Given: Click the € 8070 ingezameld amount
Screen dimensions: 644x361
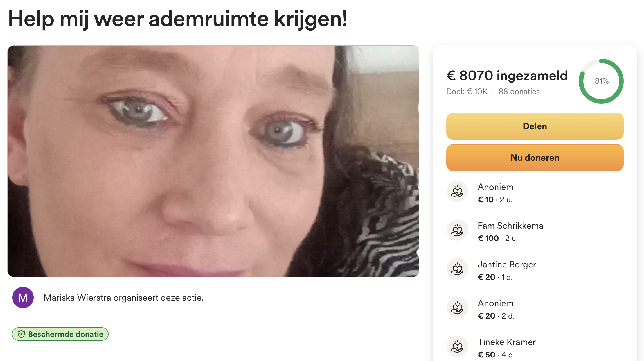Looking at the screenshot, I should (507, 76).
